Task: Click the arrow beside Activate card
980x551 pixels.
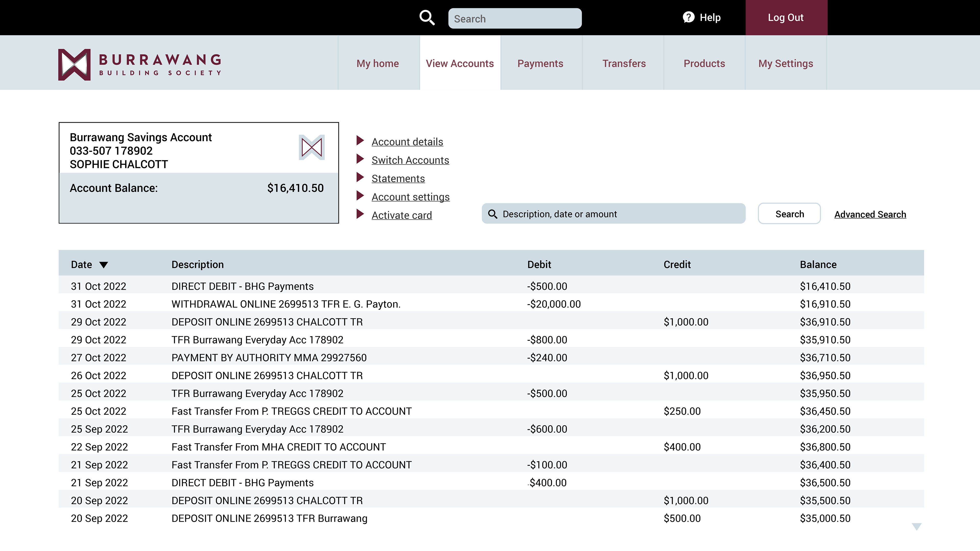Action: [360, 214]
